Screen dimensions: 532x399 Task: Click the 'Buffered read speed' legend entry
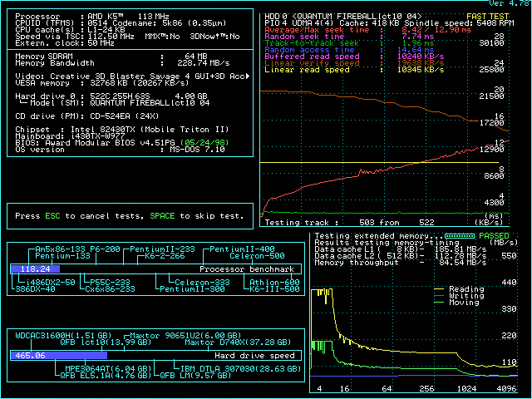pyautogui.click(x=312, y=57)
